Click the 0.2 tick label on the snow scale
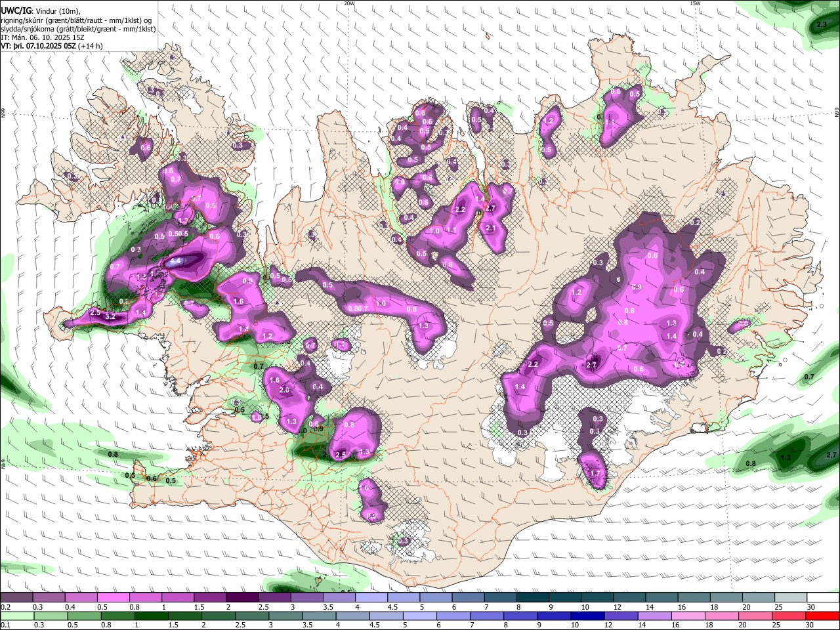The image size is (840, 630). point(5,606)
